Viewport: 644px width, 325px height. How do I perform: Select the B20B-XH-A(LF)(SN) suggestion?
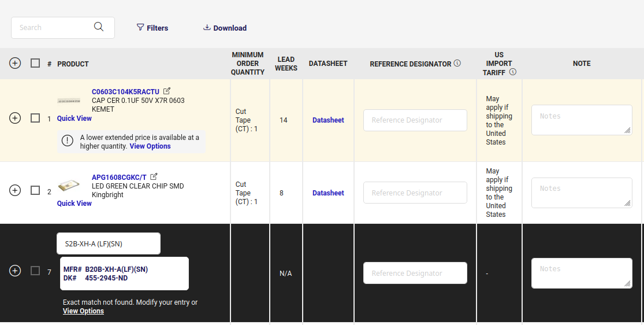(124, 274)
